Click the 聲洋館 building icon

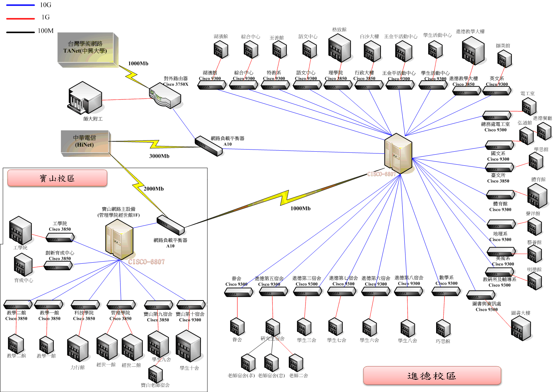tap(534, 227)
